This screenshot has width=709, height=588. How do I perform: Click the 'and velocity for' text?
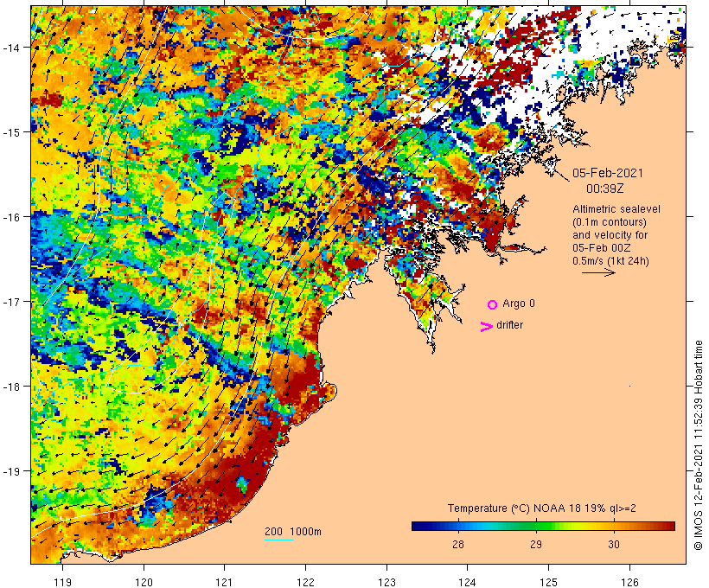(x=610, y=235)
